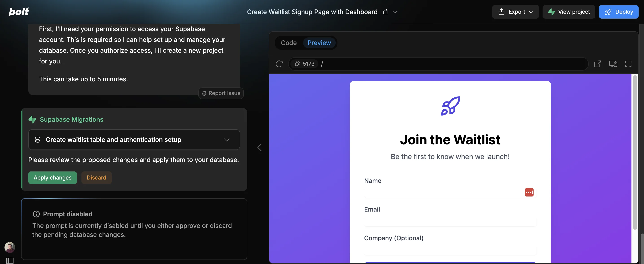The height and width of the screenshot is (264, 644).
Task: Open preview in new tab
Action: point(598,64)
